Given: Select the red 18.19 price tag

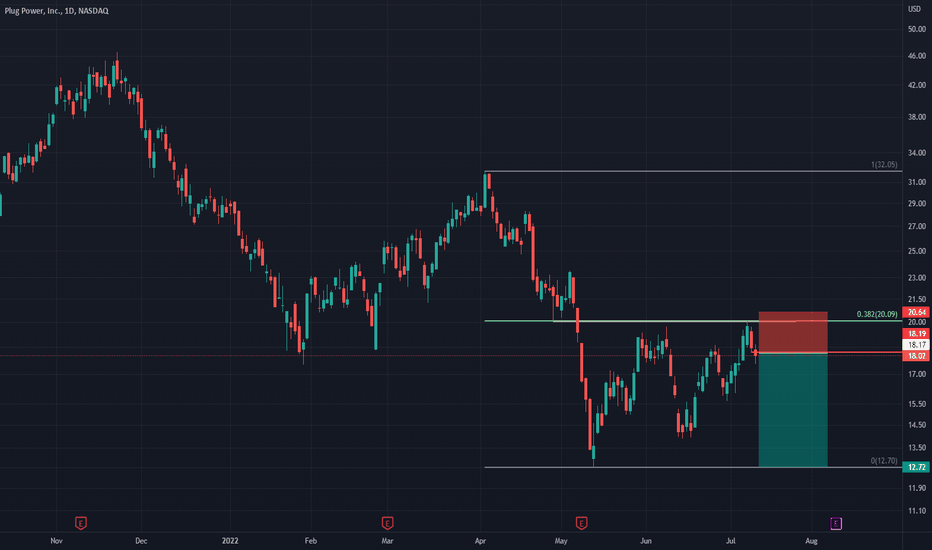Looking at the screenshot, I should 917,334.
